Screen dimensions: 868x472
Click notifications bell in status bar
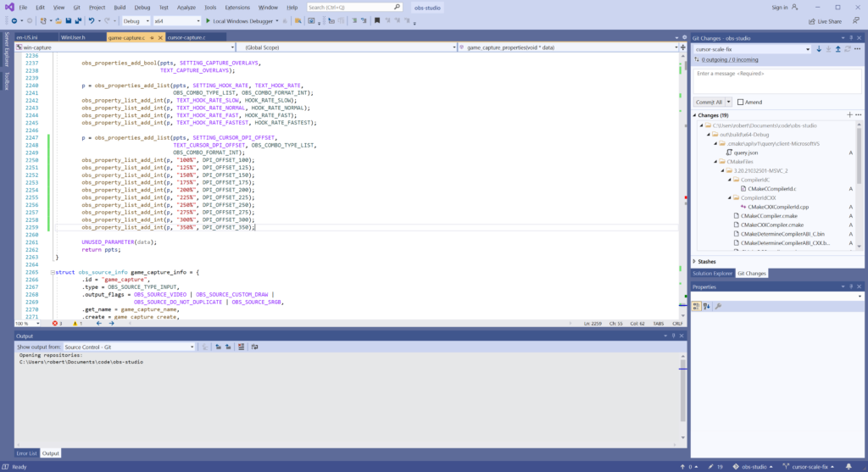pos(849,466)
